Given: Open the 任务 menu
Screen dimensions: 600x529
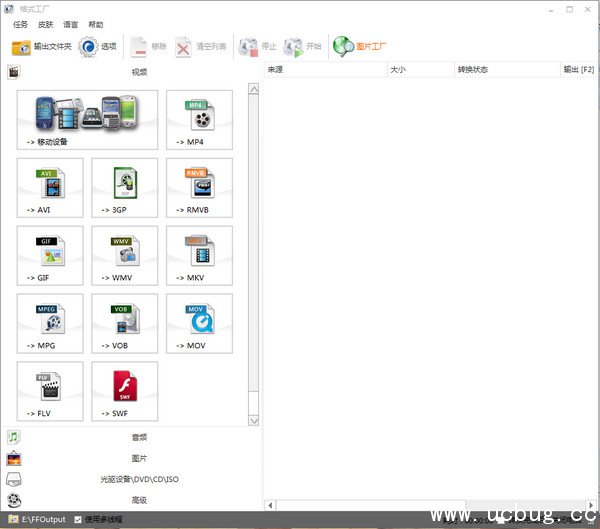Looking at the screenshot, I should (20, 24).
